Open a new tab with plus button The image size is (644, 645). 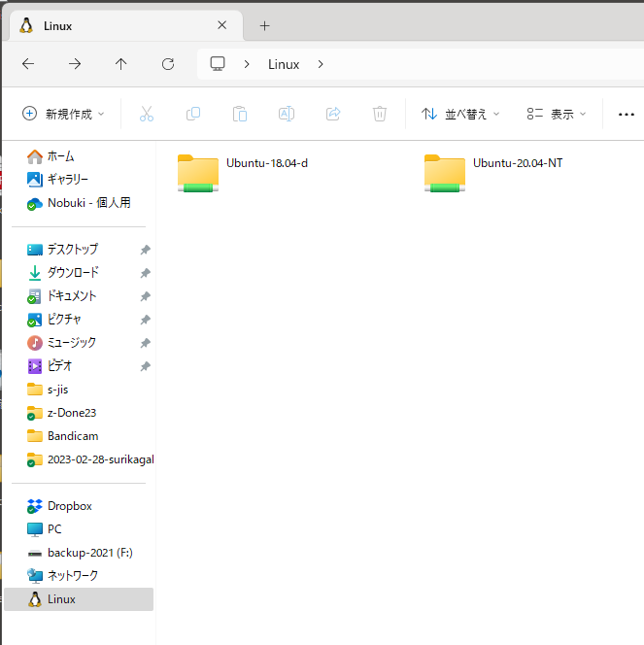click(x=264, y=26)
